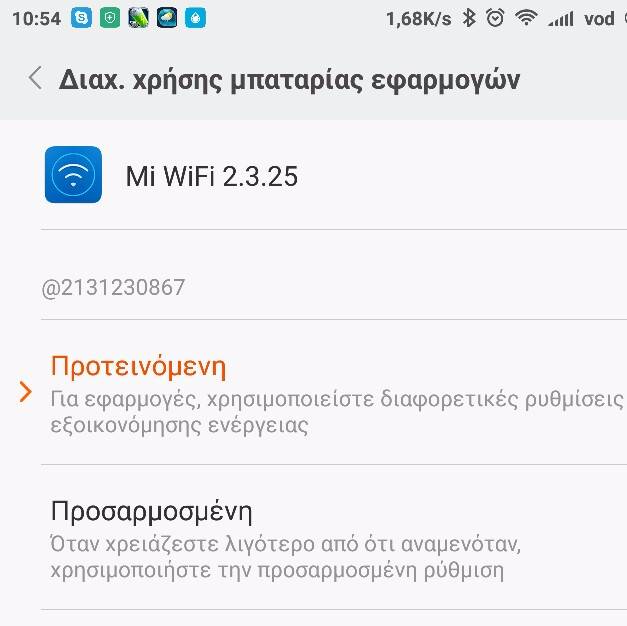Tap the @2131230867 label text
Screen dimensions: 627x626
[113, 287]
